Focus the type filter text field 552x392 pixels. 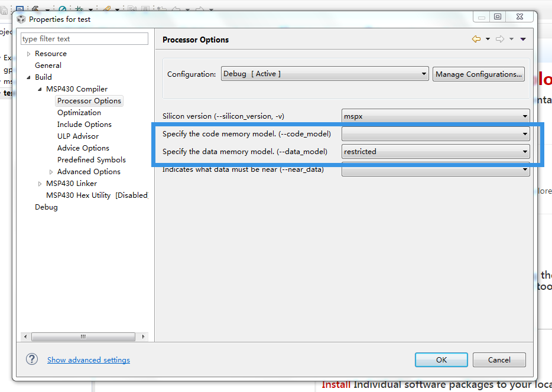[85, 39]
